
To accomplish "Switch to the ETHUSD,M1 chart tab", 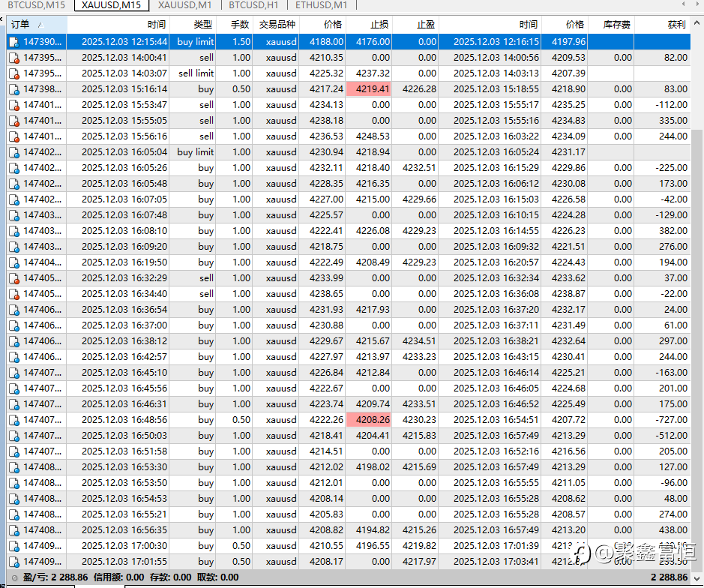I will [321, 5].
